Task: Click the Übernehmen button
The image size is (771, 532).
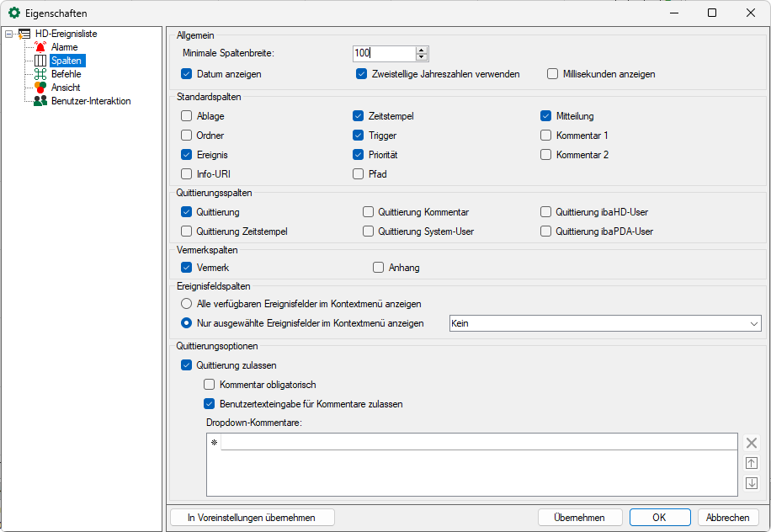Action: (x=580, y=518)
